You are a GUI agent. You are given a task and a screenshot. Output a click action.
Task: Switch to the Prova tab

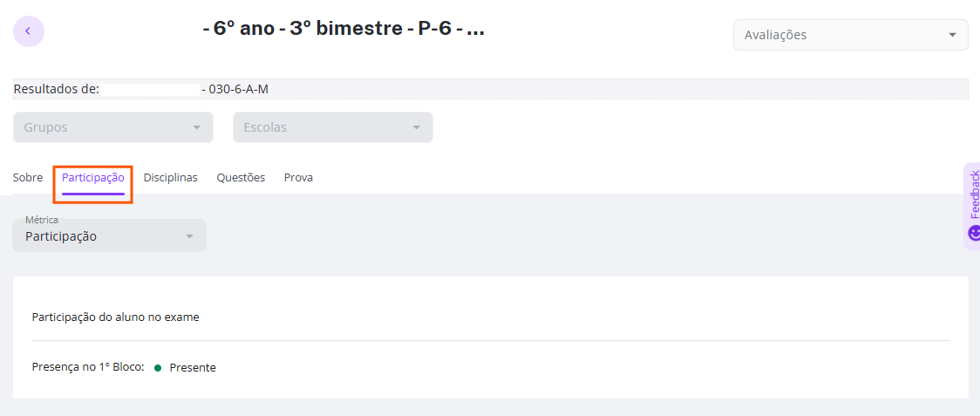pyautogui.click(x=298, y=178)
